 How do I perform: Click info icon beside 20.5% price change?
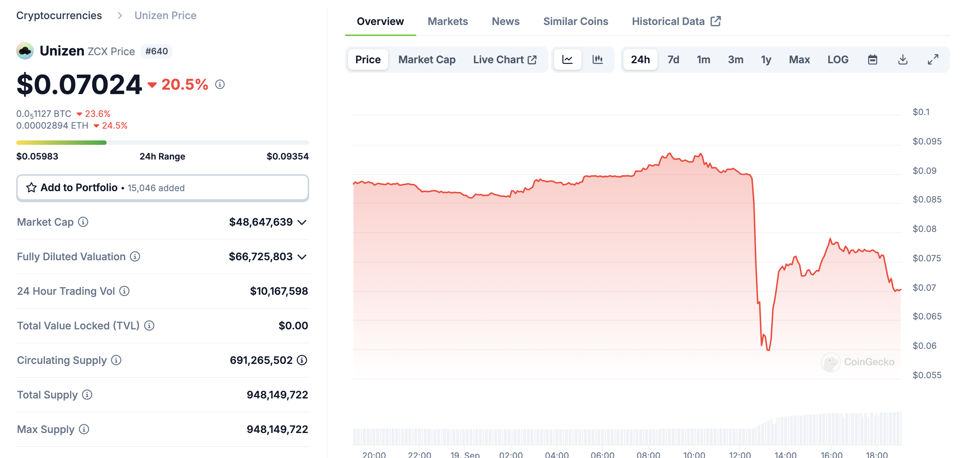[220, 84]
